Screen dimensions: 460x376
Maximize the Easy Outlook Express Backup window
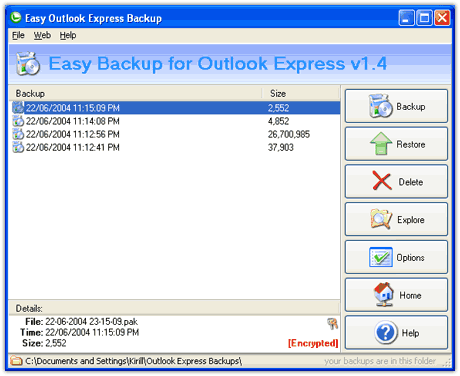(x=424, y=18)
